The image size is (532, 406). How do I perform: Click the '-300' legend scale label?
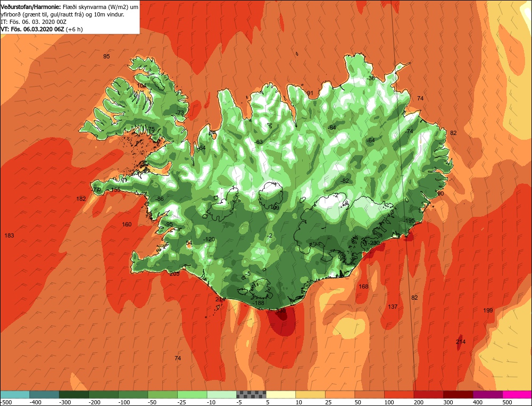pos(65,402)
